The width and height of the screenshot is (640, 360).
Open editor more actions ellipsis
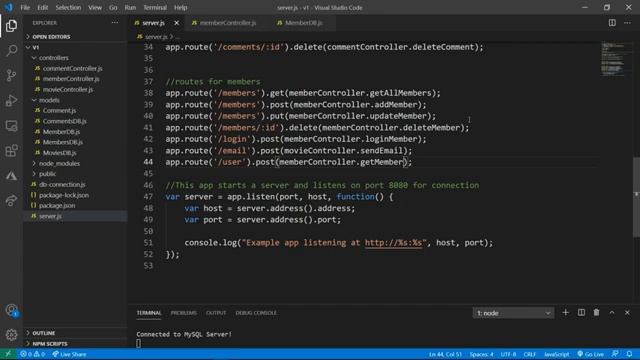(x=627, y=23)
